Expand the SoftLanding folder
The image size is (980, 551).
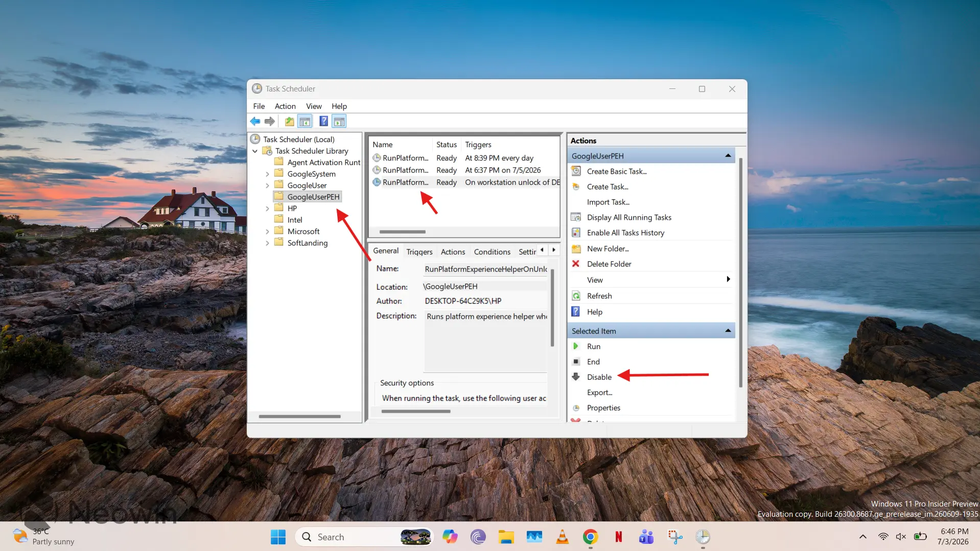point(267,243)
